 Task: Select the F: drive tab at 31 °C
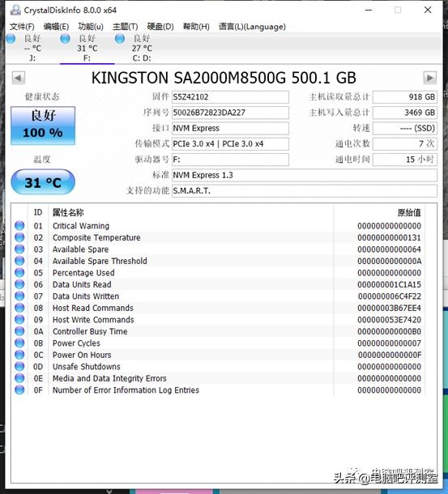(87, 49)
